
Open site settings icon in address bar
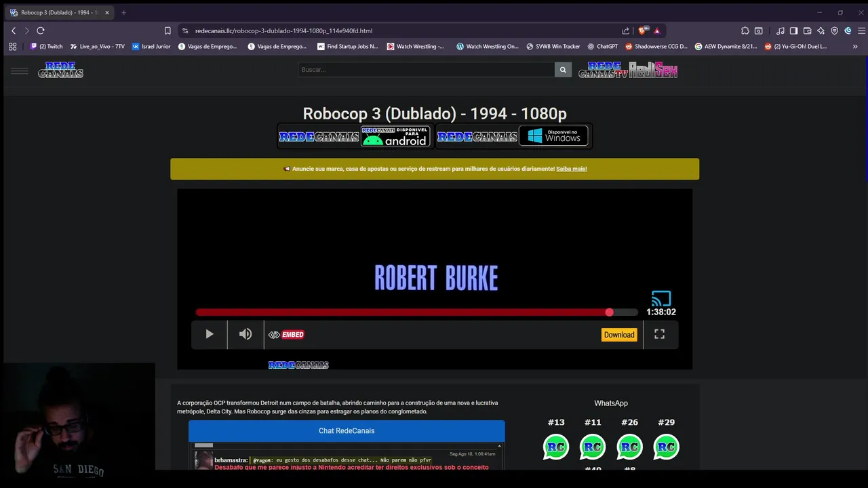pos(185,30)
